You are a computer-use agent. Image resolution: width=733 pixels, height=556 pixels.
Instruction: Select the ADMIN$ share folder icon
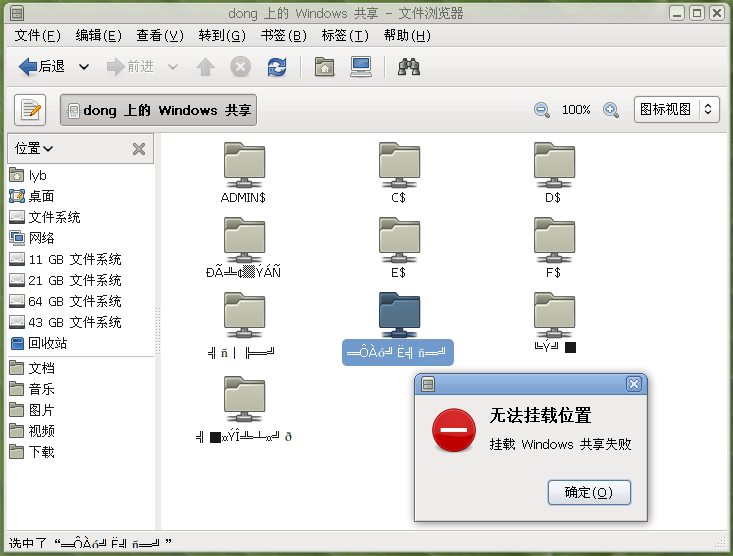tap(244, 165)
